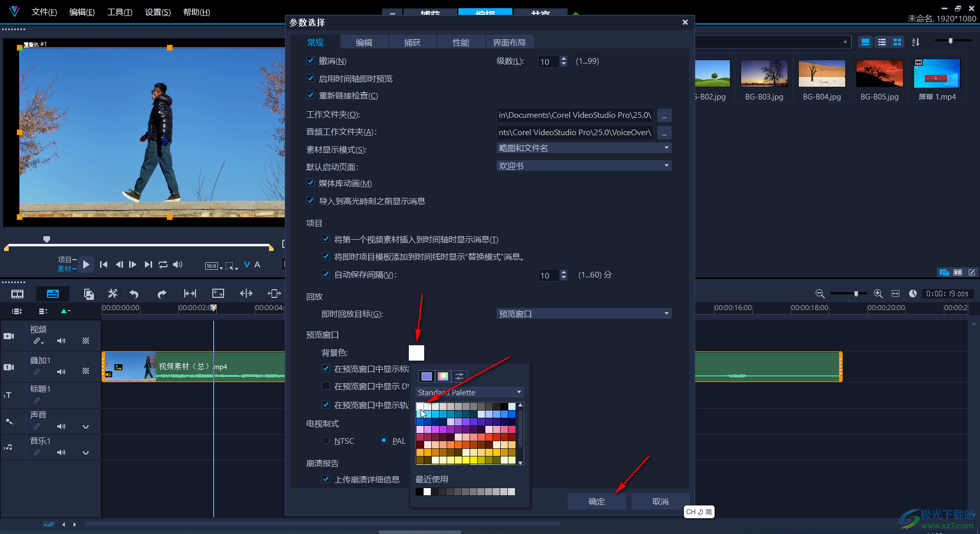Click the 确定 button
Viewport: 980px width, 534px height.
597,501
